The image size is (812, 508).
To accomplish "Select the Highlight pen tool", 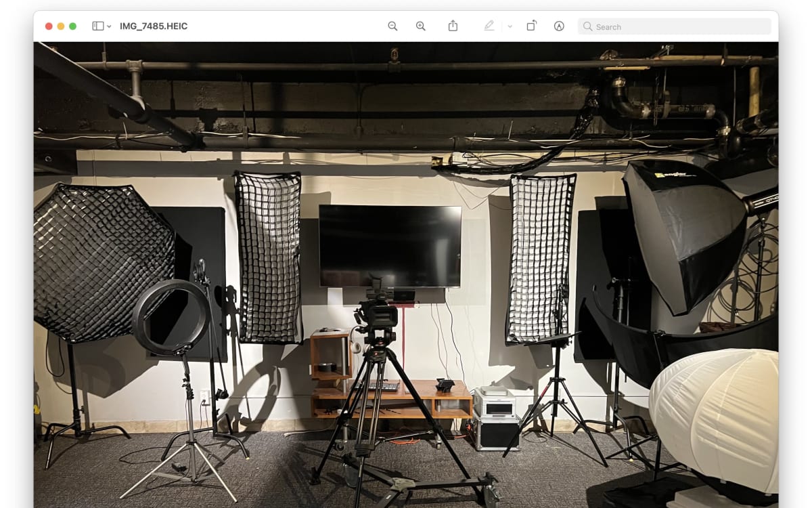I will click(x=489, y=26).
